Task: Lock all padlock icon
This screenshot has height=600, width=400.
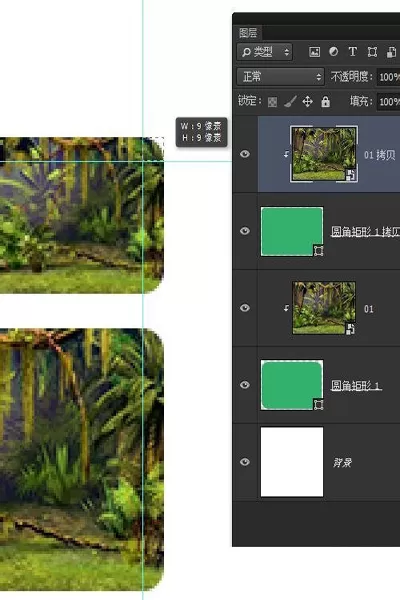Action: tap(325, 101)
